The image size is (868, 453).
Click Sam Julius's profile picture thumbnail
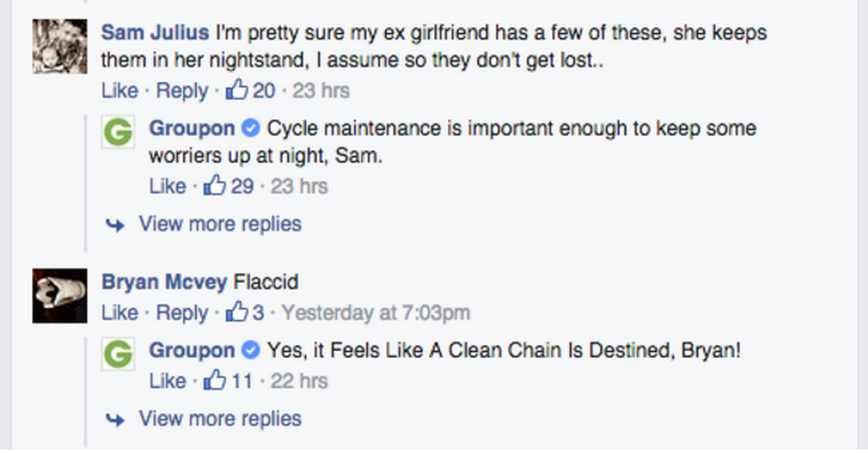point(60,46)
